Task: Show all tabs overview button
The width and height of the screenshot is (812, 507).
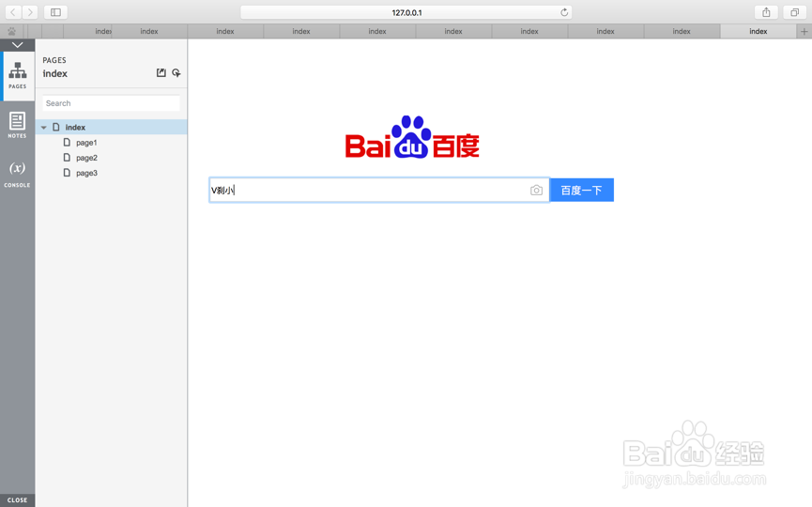Action: point(794,12)
